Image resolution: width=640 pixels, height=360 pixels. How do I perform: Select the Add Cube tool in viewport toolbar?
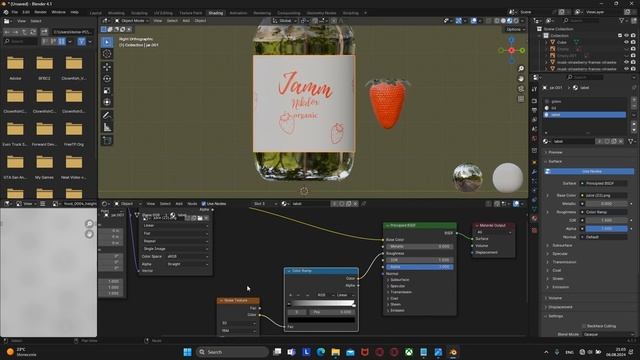point(107,140)
